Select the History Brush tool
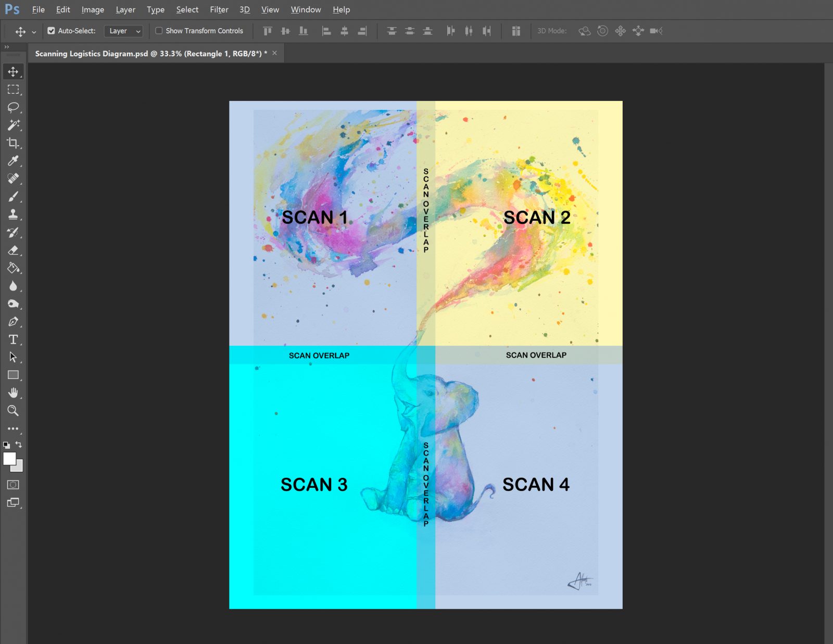Image resolution: width=833 pixels, height=644 pixels. tap(13, 232)
